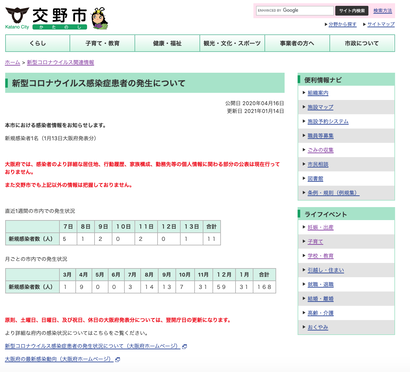Open 組織案内 in the sidebar
The height and width of the screenshot is (372, 410).
318,93
